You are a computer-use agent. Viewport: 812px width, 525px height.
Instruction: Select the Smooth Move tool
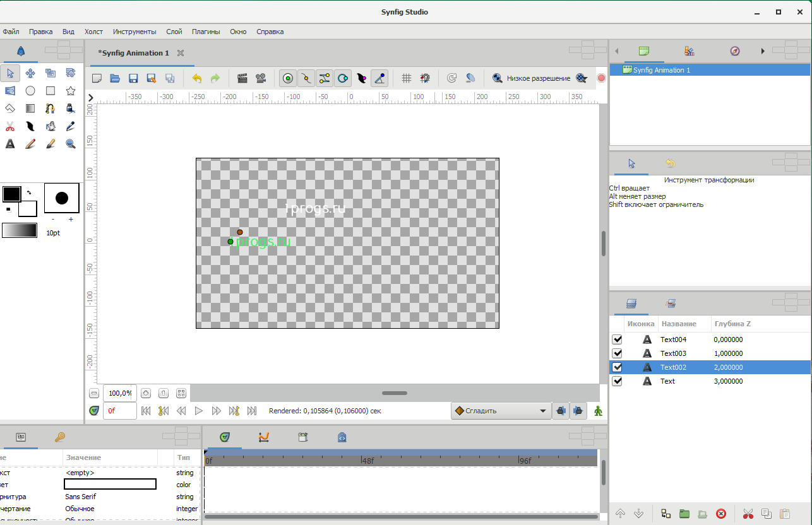(x=30, y=73)
